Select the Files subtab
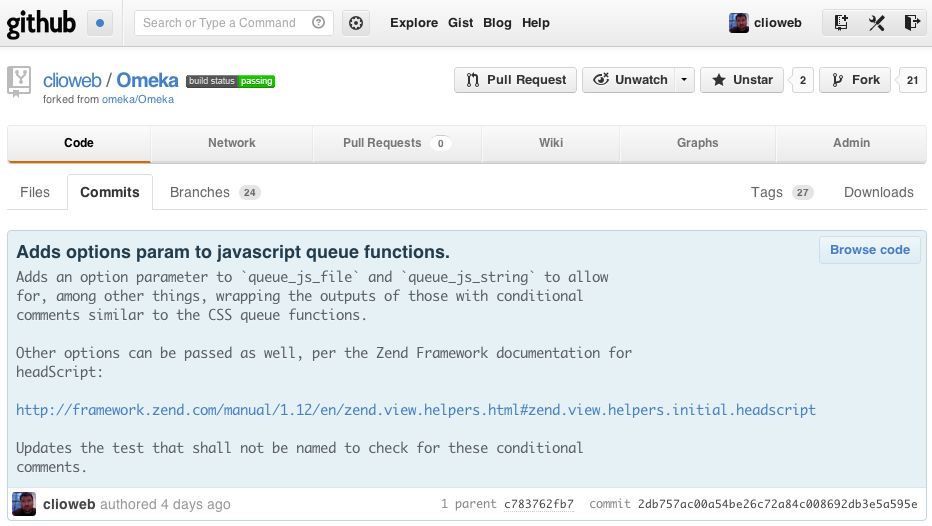The height and width of the screenshot is (526, 932). click(35, 193)
